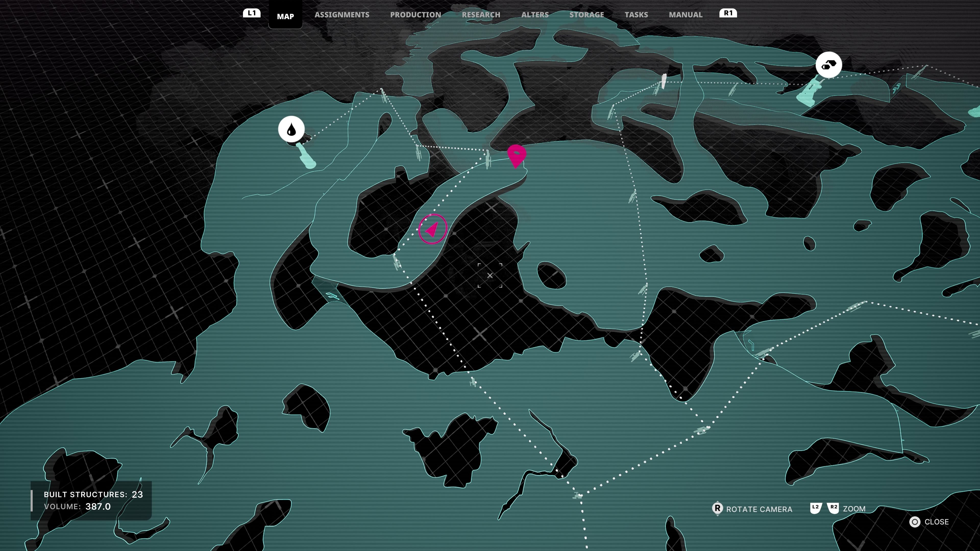Open the Manual tab
Image resolution: width=980 pixels, height=551 pixels.
pos(685,15)
